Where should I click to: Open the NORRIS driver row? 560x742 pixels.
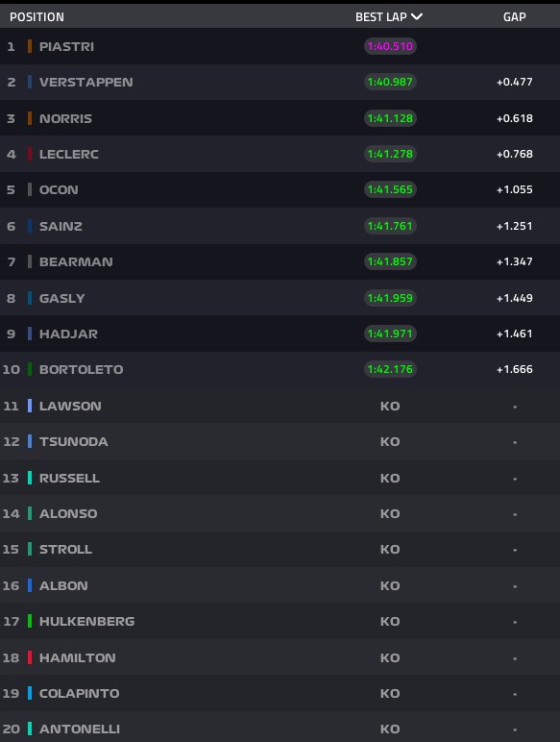click(280, 118)
